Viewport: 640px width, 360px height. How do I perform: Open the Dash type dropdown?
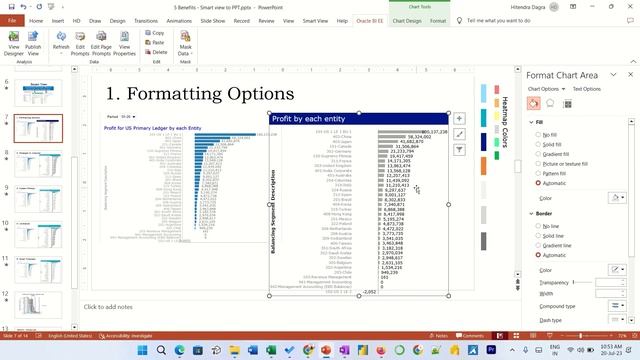coord(617,320)
